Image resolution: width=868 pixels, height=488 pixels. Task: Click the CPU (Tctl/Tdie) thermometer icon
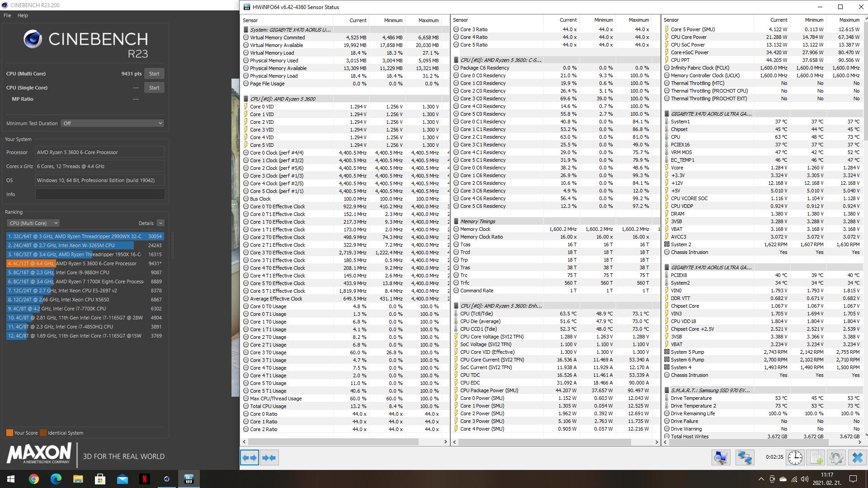pos(456,314)
